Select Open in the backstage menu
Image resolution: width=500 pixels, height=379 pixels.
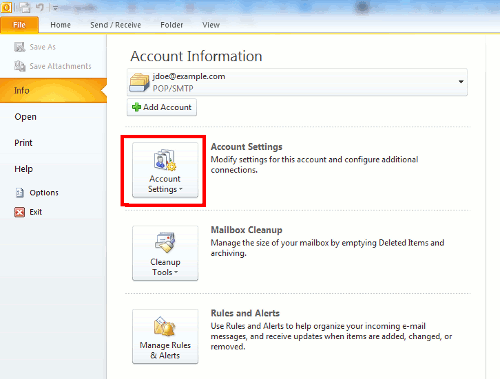25,117
